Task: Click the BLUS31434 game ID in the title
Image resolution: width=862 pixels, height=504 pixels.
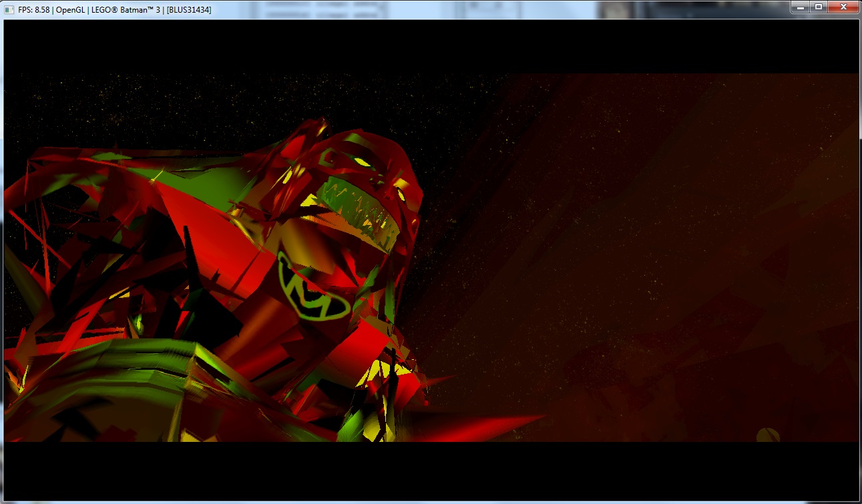Action: pyautogui.click(x=189, y=10)
